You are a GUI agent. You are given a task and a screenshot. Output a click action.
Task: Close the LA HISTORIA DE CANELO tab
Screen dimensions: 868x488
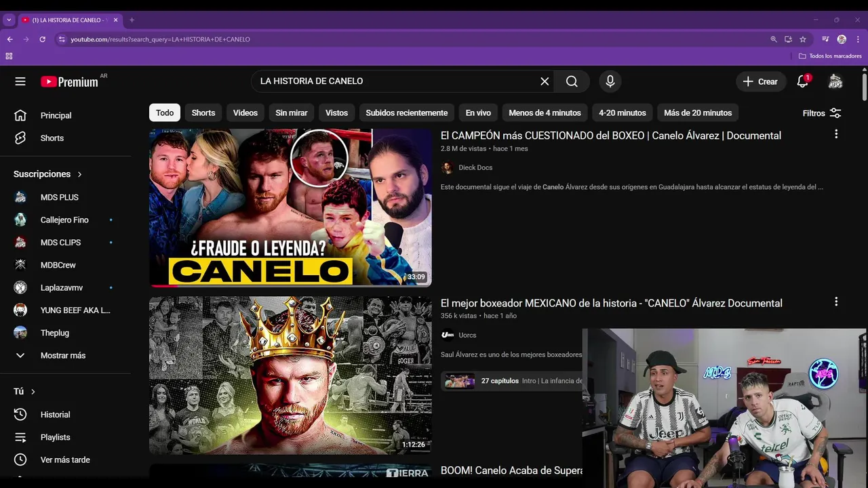(x=115, y=20)
